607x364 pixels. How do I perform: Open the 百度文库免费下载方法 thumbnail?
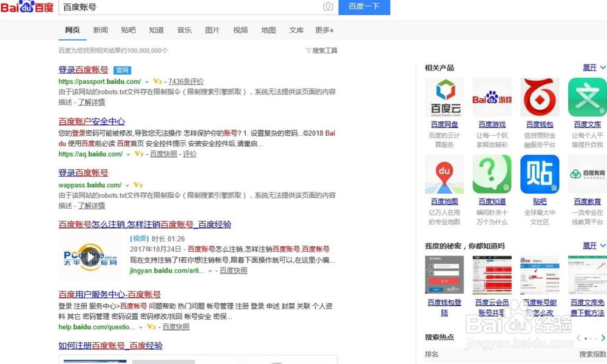coord(587,275)
